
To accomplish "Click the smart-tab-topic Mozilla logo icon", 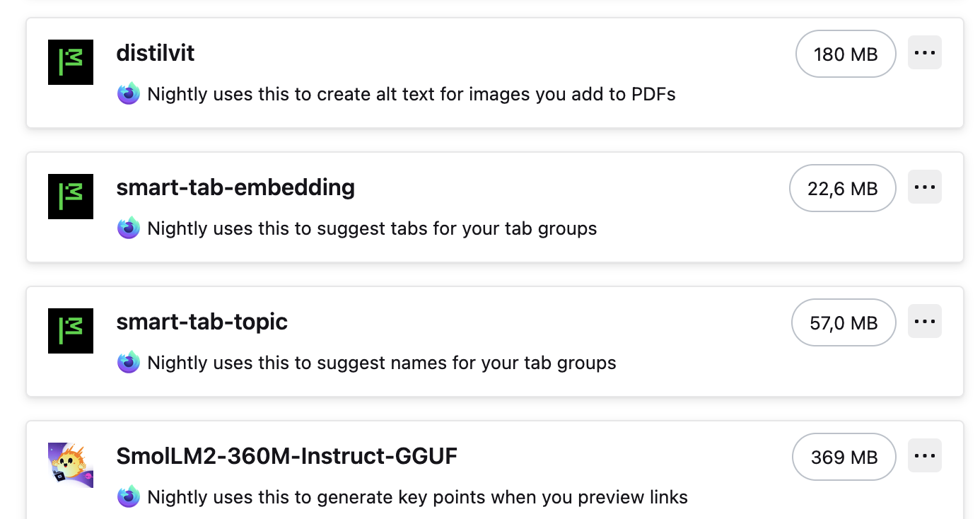I will coord(71,331).
